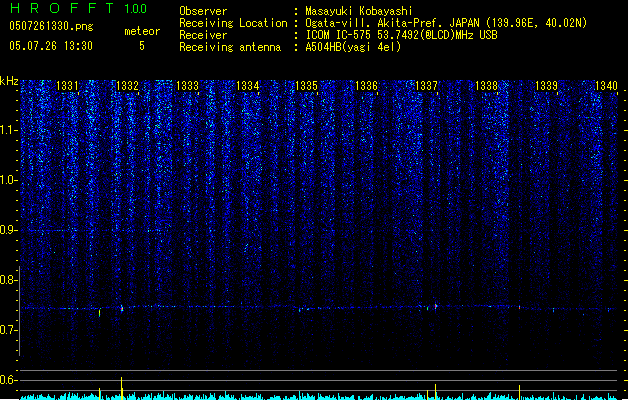The width and height of the screenshot is (629, 400).
Task: Click the HROFFT 1.0.0 title text
Action: pyautogui.click(x=79, y=8)
